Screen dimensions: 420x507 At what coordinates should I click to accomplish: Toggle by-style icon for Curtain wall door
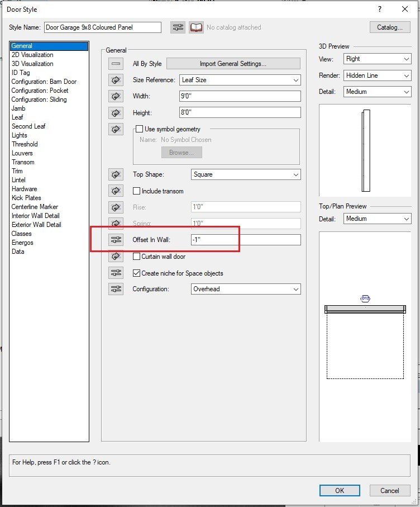coord(116,257)
